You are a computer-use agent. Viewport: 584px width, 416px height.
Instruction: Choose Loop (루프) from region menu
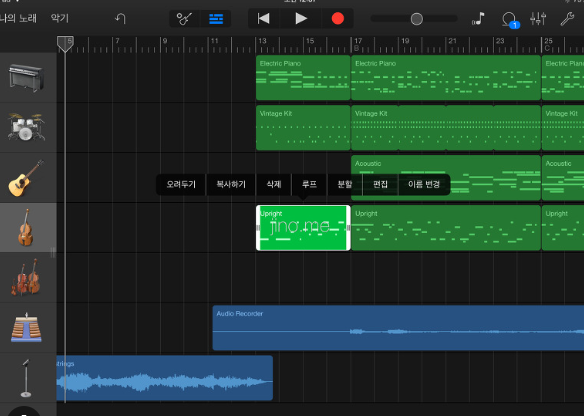[x=309, y=184]
